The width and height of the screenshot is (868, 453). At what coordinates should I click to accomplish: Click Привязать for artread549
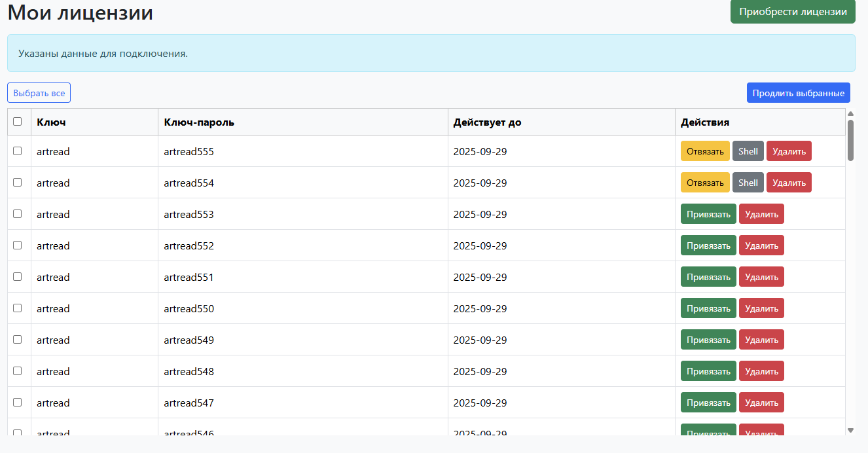(x=708, y=340)
